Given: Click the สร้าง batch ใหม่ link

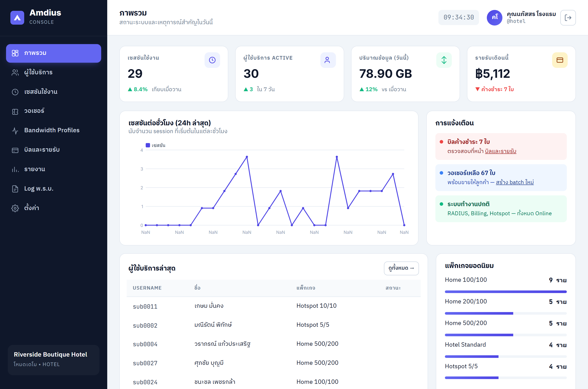Looking at the screenshot, I should coord(514,182).
